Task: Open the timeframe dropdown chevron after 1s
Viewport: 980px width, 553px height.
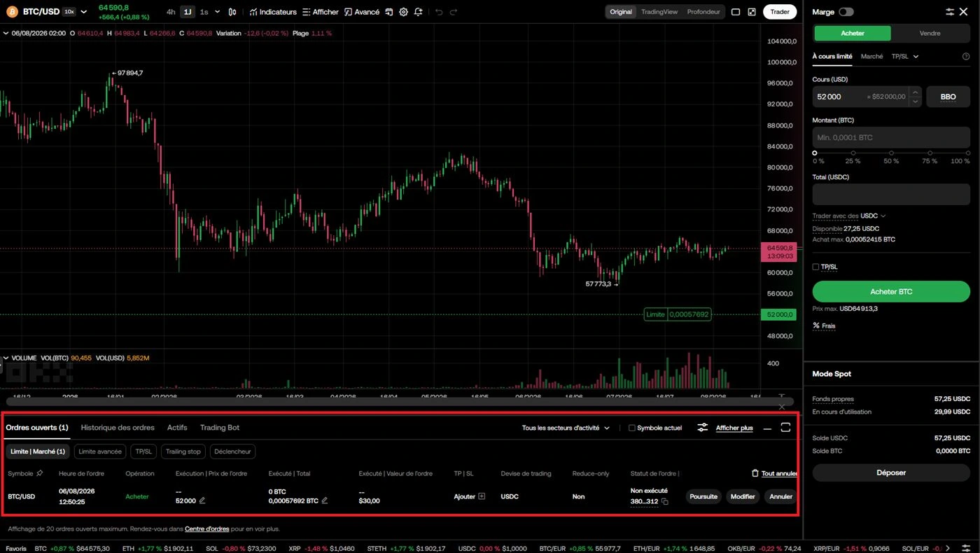Action: (x=217, y=12)
